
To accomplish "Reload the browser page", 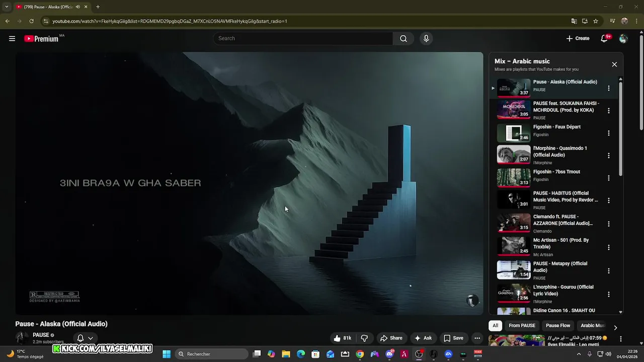I will point(31,21).
